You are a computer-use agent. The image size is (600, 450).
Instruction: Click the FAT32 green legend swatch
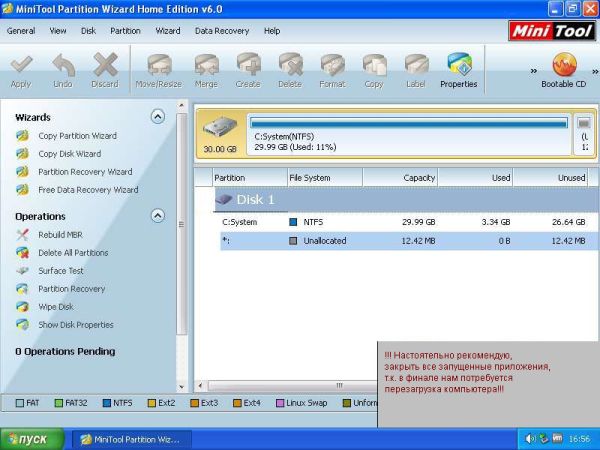point(59,403)
